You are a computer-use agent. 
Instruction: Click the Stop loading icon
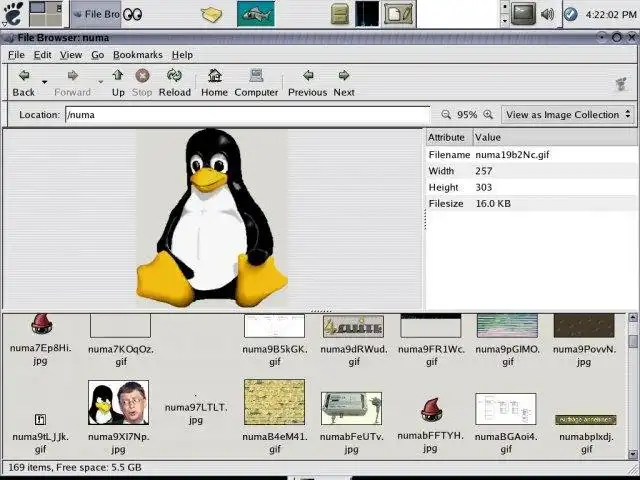142,76
